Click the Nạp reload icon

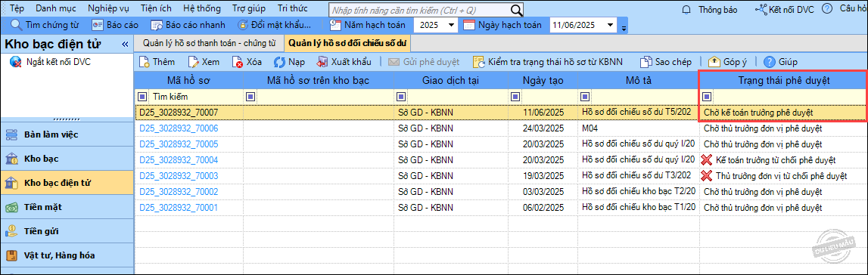point(279,62)
